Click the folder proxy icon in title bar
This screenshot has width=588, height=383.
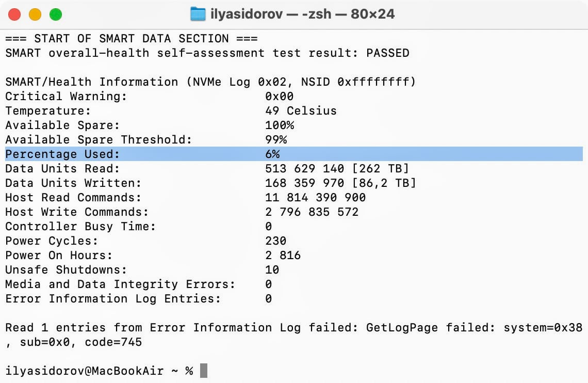(x=198, y=14)
